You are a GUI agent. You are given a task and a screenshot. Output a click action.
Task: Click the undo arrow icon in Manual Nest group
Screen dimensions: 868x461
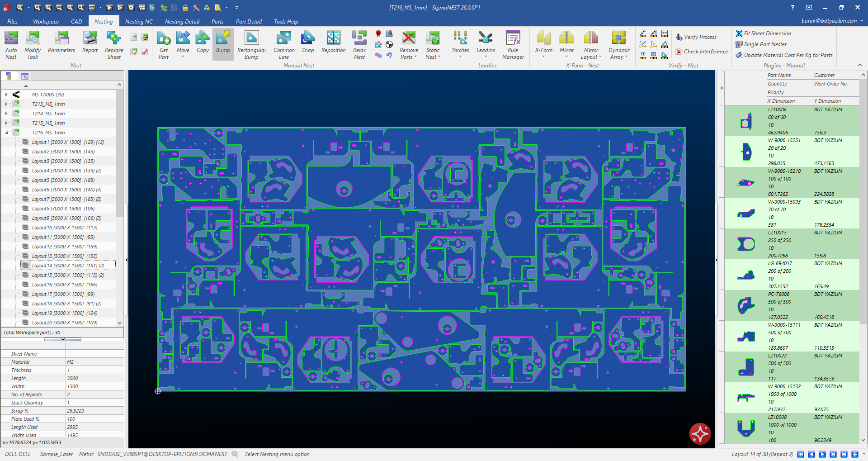pyautogui.click(x=389, y=55)
